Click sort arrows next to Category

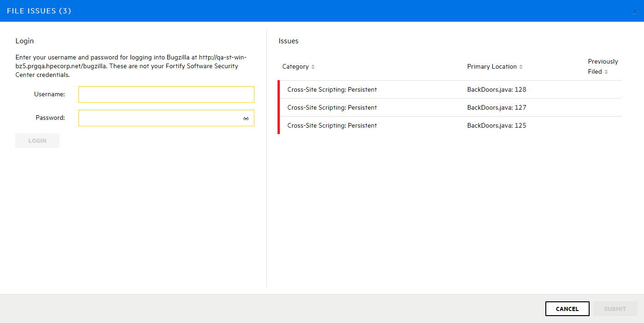(313, 67)
